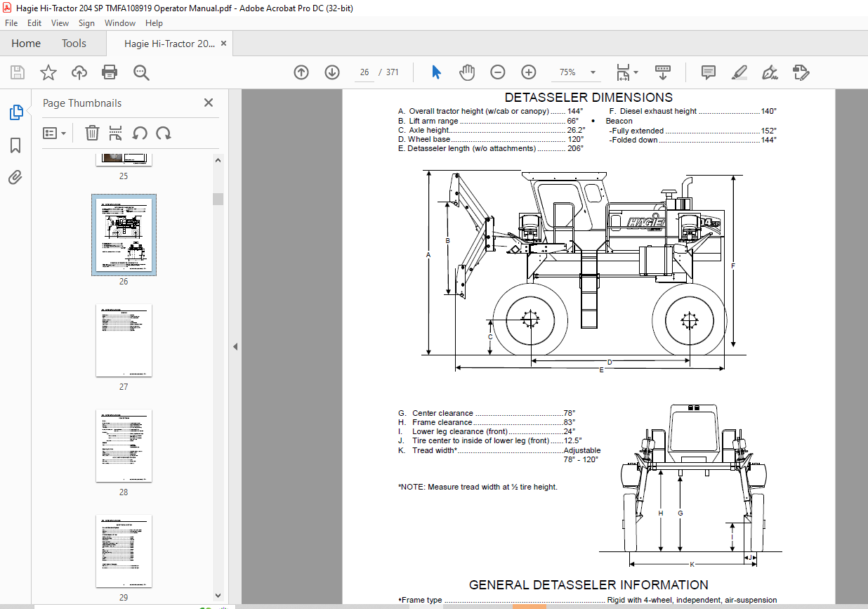The height and width of the screenshot is (609, 868).
Task: Open the View menu
Action: click(60, 23)
